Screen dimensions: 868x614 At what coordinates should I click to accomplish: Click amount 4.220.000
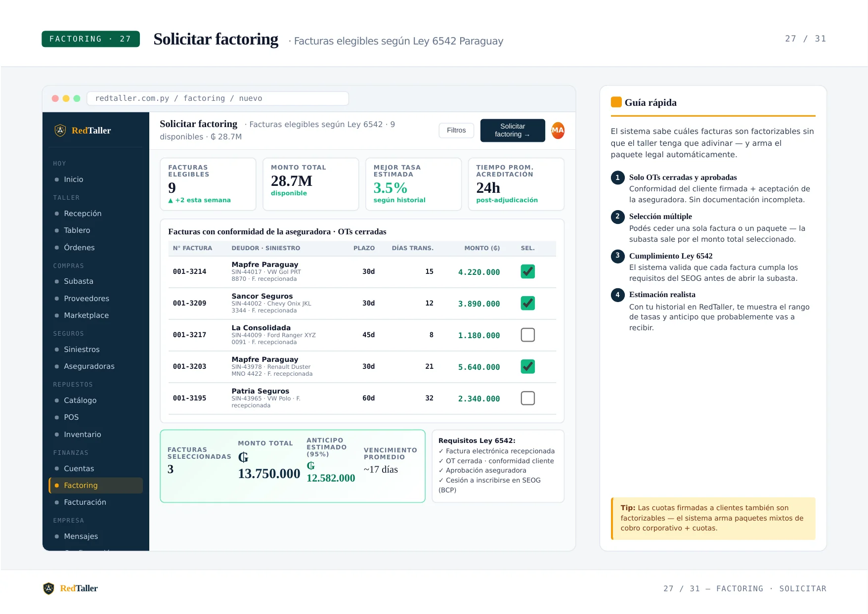click(x=478, y=272)
